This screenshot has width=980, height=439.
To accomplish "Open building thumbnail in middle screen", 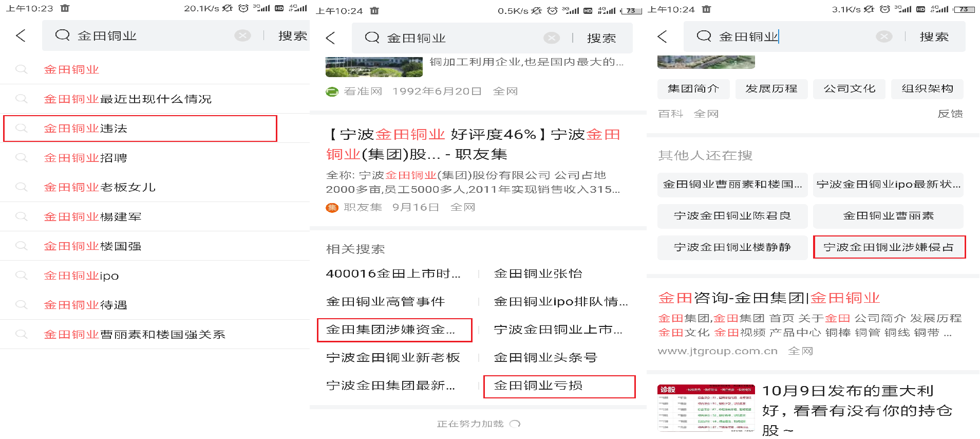I will coord(374,66).
